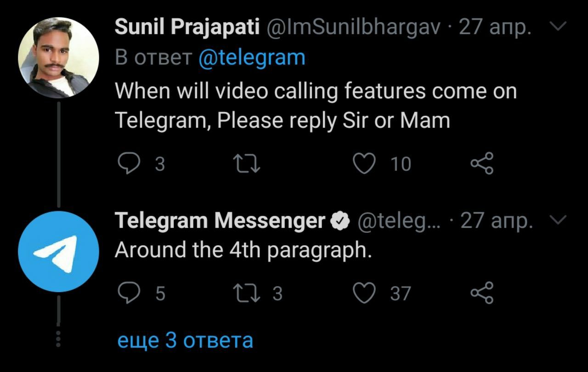
Task: Open Telegram Messenger's logo avatar
Action: [58, 251]
